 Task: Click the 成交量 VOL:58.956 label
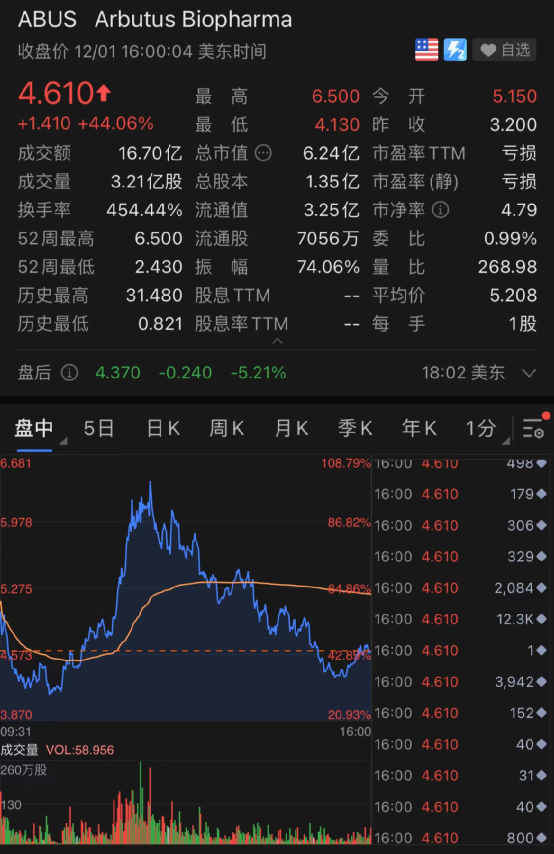pos(57,750)
